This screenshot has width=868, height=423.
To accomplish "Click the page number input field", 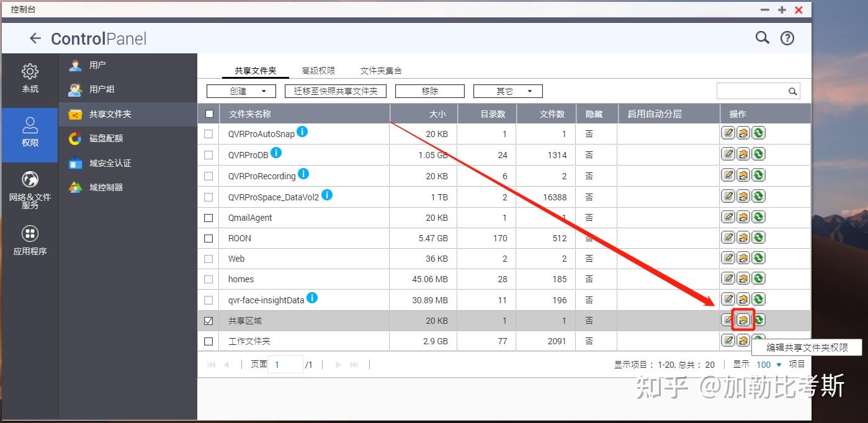I will pos(285,364).
